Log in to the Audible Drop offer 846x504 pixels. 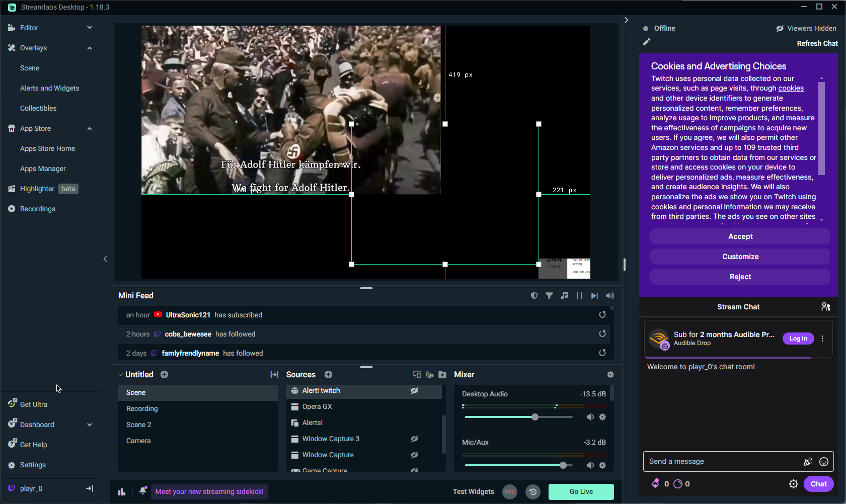pyautogui.click(x=798, y=339)
